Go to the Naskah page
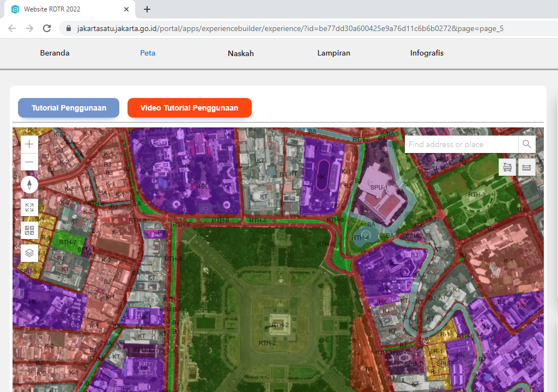This screenshot has height=392, width=558. (241, 53)
